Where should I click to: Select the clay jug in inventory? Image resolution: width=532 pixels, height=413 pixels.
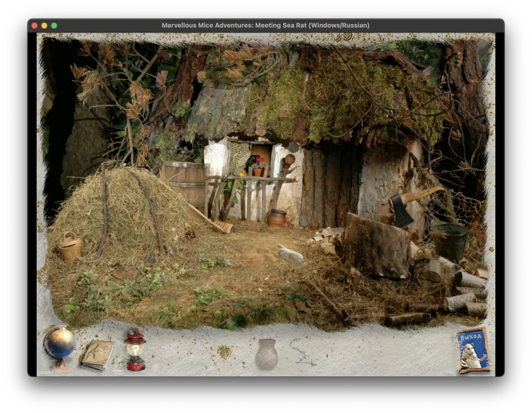point(266,354)
